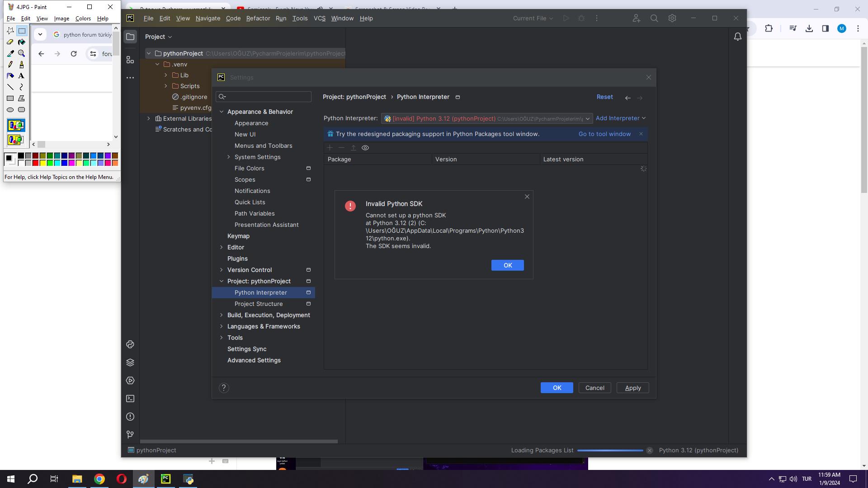Open the Project tool window folder icon

pos(130,37)
